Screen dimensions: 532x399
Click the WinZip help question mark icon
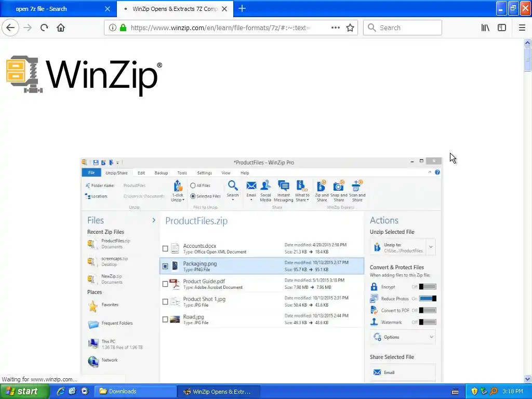click(437, 172)
